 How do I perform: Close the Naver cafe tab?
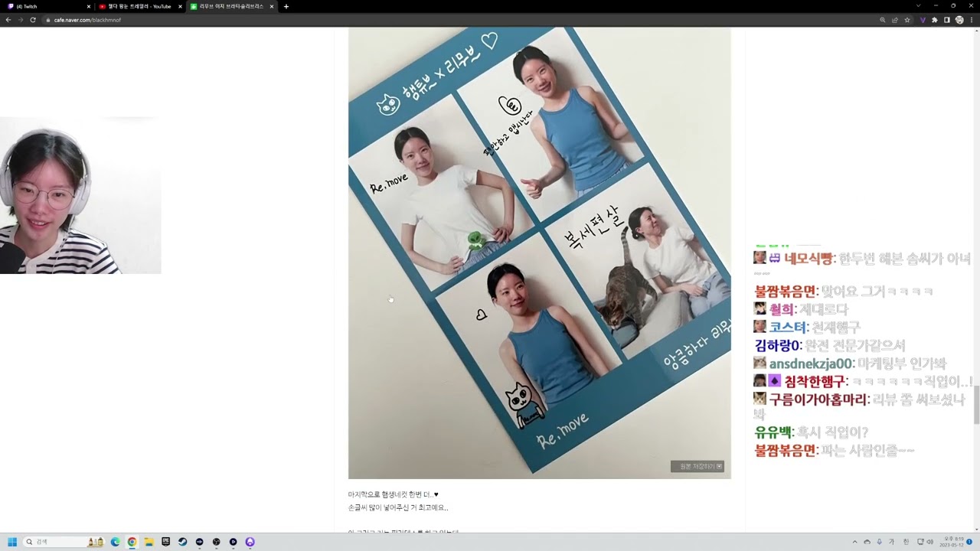(x=271, y=6)
